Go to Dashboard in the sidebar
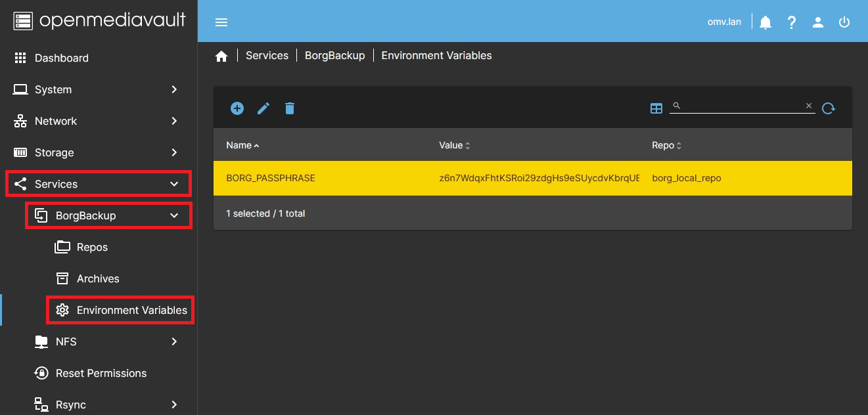The width and height of the screenshot is (868, 415). click(x=61, y=58)
